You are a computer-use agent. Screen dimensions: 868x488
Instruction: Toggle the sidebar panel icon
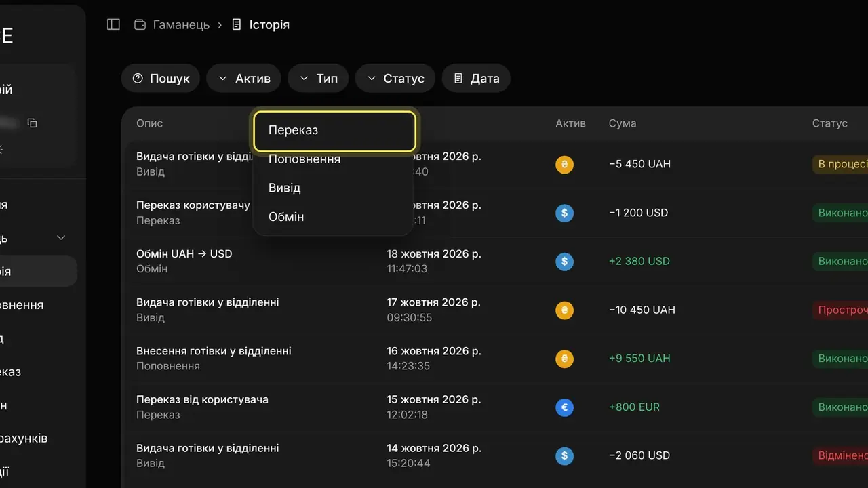(114, 24)
